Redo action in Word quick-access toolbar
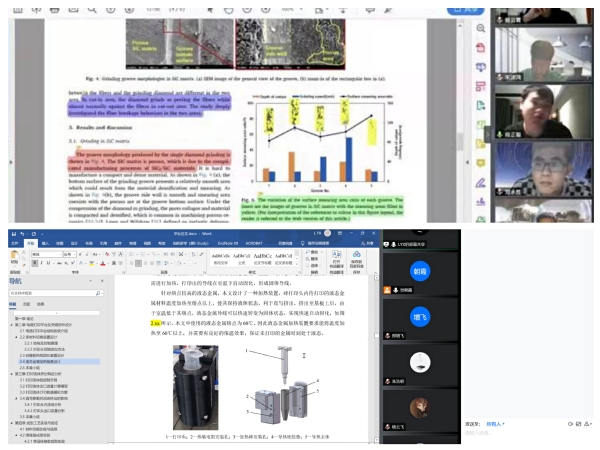This screenshot has height=450, width=600. 34,234
